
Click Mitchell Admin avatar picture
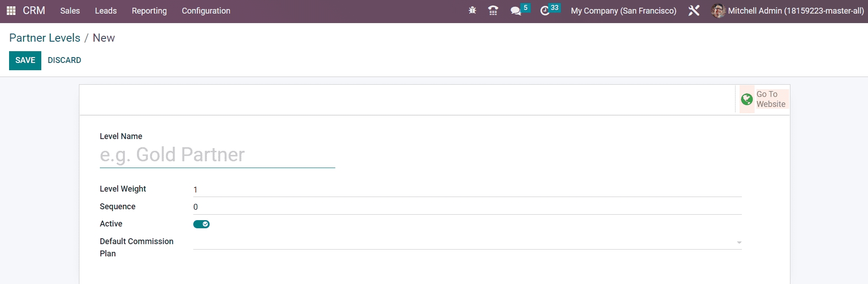pos(718,11)
